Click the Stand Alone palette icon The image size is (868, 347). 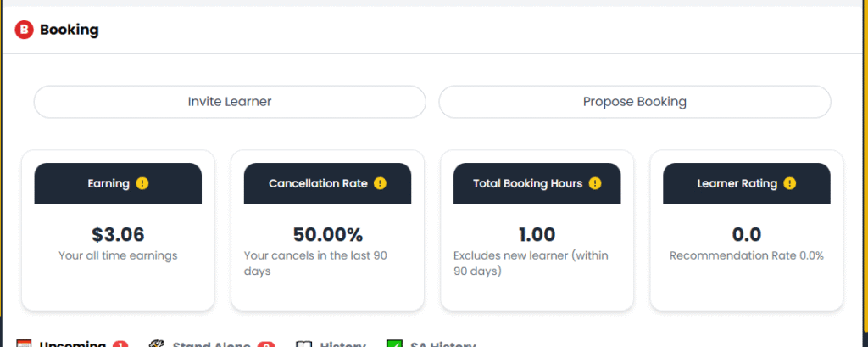pyautogui.click(x=156, y=344)
